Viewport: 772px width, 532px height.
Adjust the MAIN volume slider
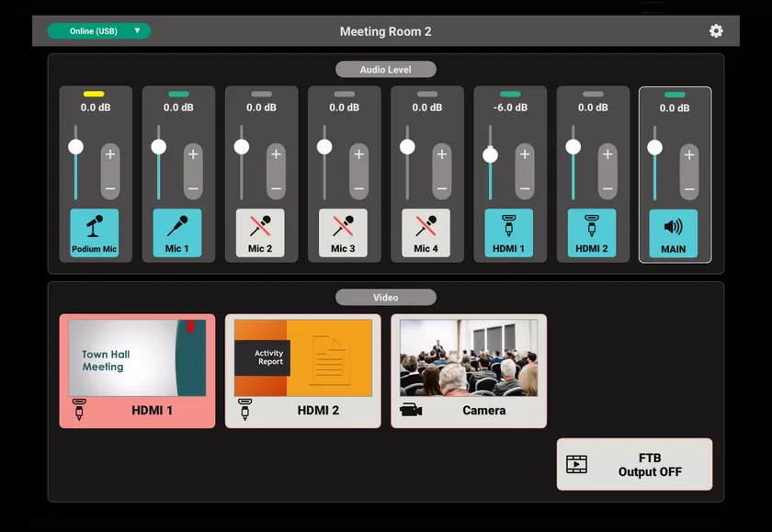[x=655, y=147]
